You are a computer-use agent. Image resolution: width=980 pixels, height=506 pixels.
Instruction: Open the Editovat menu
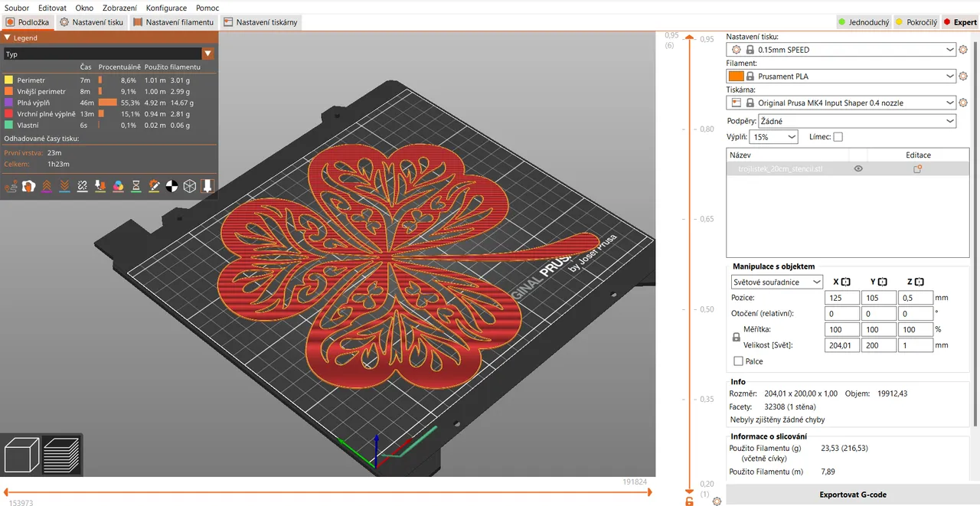point(52,8)
